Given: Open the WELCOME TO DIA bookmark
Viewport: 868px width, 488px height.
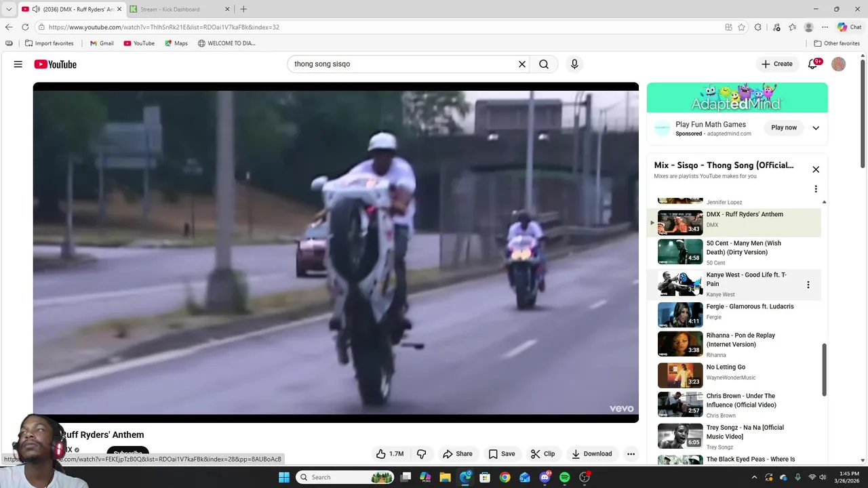Looking at the screenshot, I should (226, 43).
